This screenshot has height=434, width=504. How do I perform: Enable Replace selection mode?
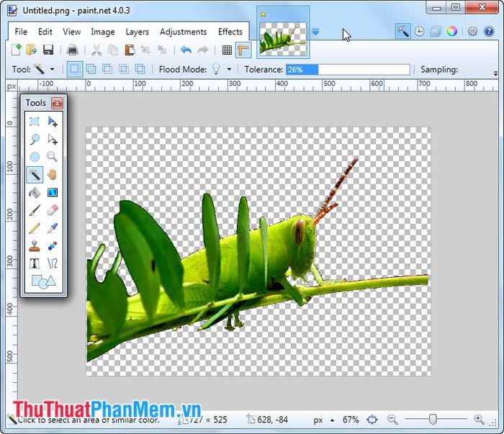[x=75, y=69]
